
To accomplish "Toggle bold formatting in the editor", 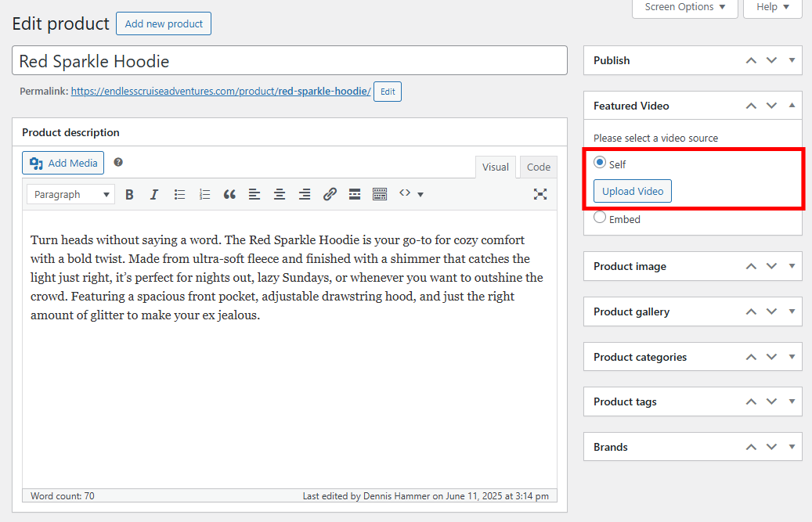I will 129,193.
